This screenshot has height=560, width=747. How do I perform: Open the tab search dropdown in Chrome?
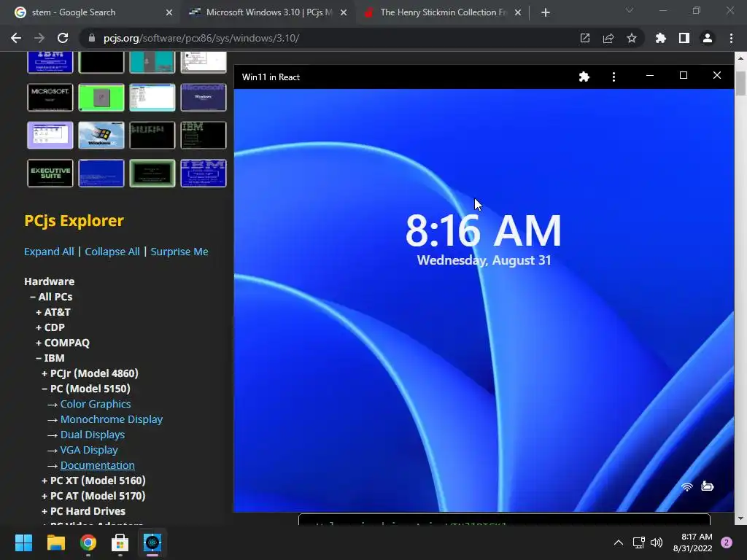(x=630, y=10)
